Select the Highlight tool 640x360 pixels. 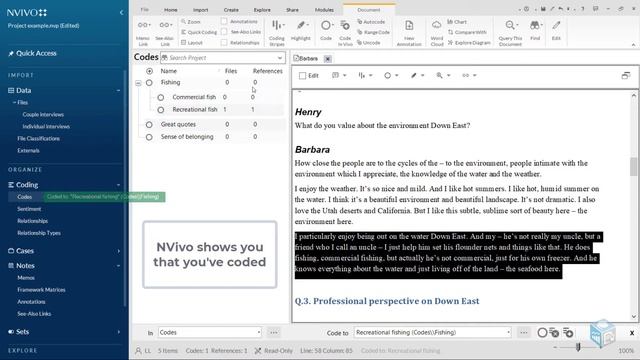point(301,31)
